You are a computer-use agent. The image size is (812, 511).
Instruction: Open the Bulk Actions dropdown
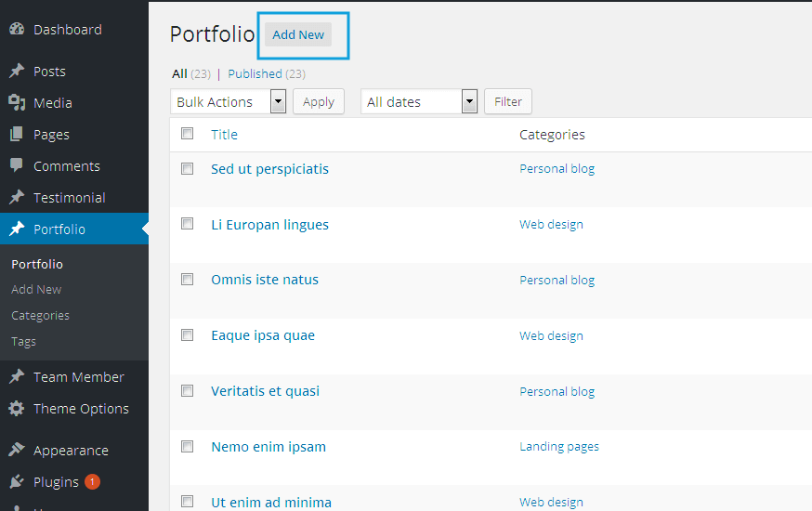coord(228,102)
